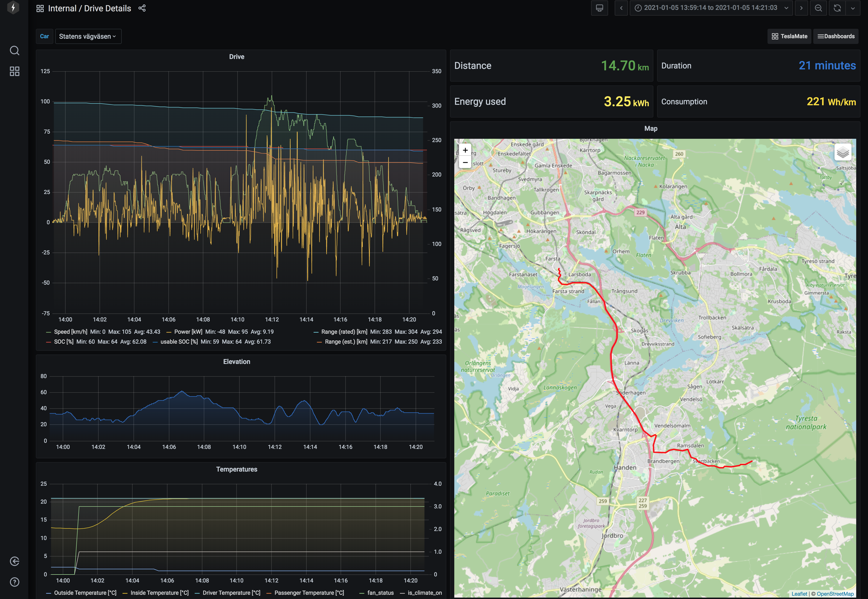This screenshot has width=868, height=599.
Task: Open the Dashboards links menu
Action: (836, 36)
